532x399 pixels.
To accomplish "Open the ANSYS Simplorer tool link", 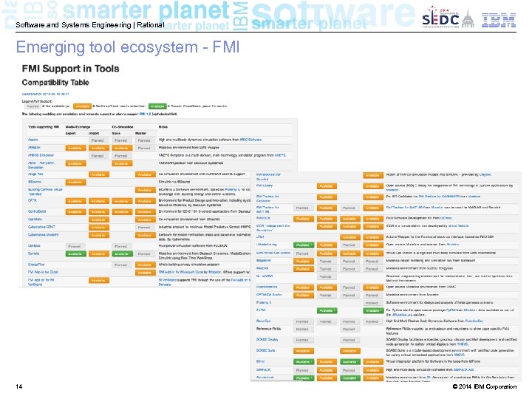I will pos(41,155).
